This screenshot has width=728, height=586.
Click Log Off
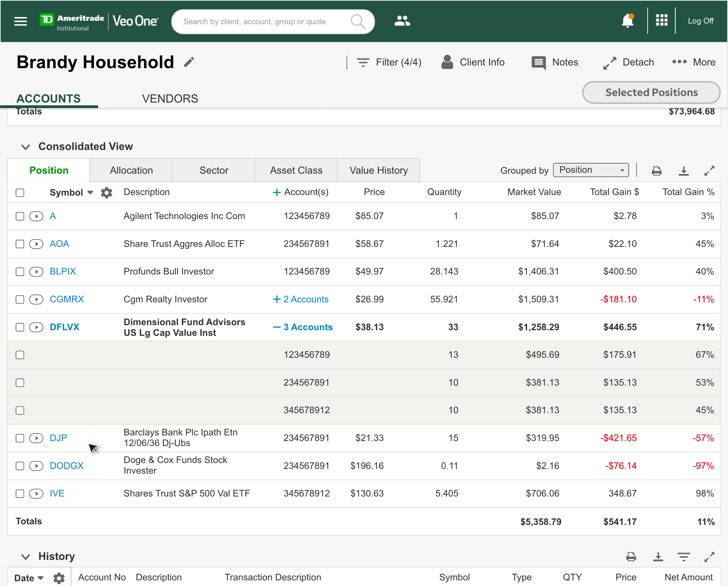tap(701, 21)
